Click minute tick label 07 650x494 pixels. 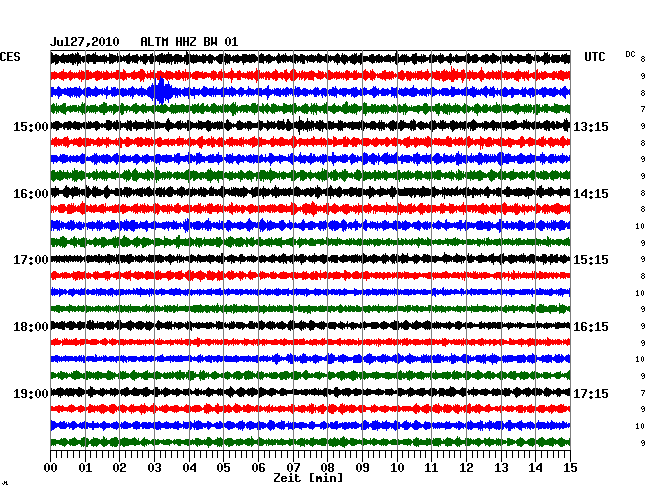pyautogui.click(x=293, y=468)
